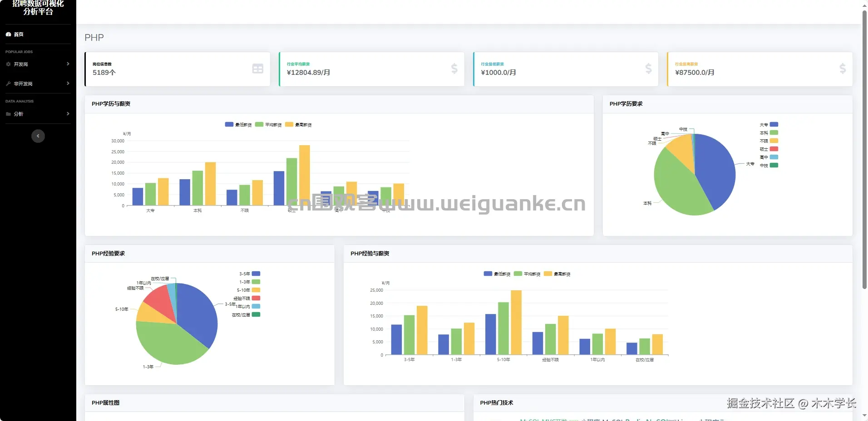
Task: Click the 大专 legend swatch in PHP学历要求
Action: (x=774, y=124)
